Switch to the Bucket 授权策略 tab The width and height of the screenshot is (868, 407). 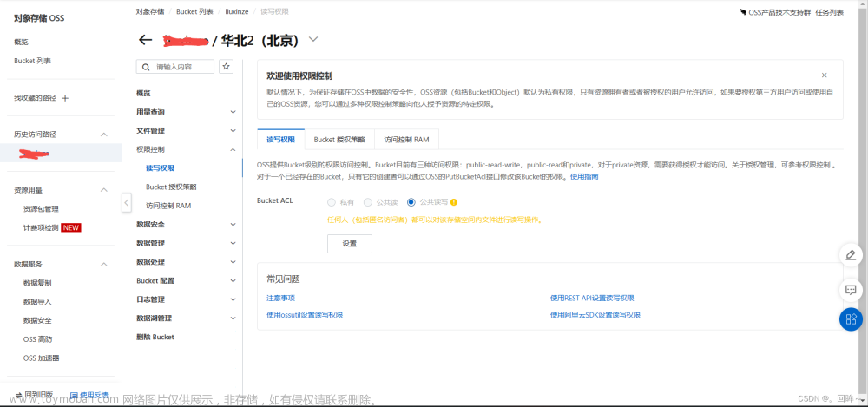(339, 140)
